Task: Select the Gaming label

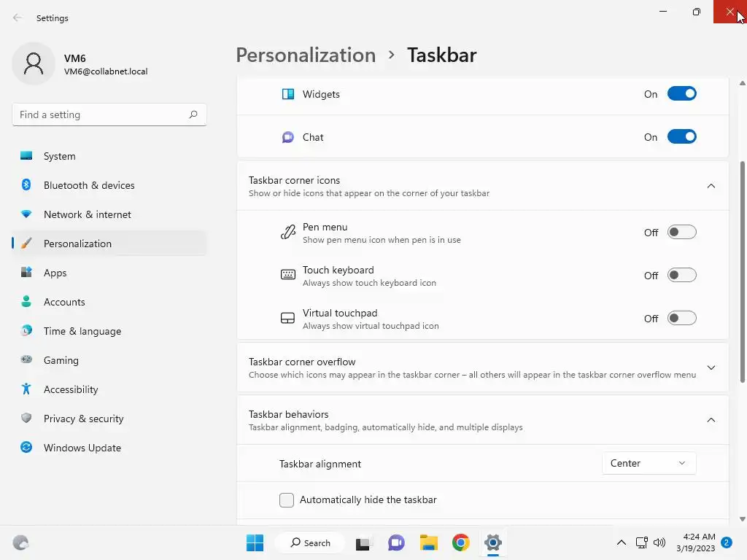Action: 61,360
